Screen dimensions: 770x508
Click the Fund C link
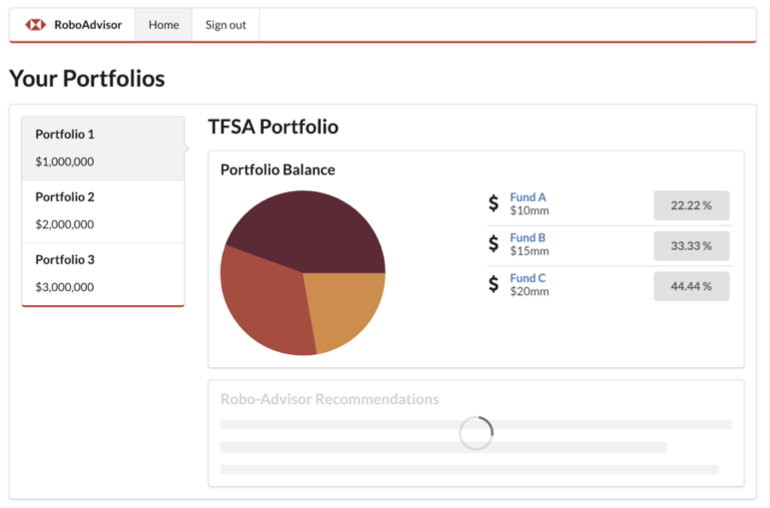tap(528, 278)
